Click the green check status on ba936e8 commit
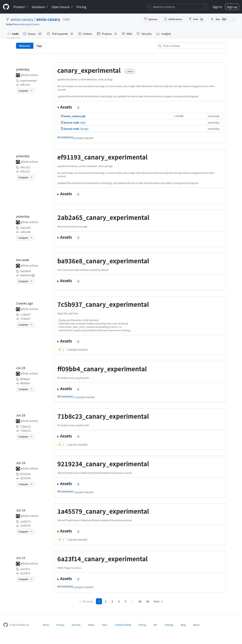 point(33,275)
